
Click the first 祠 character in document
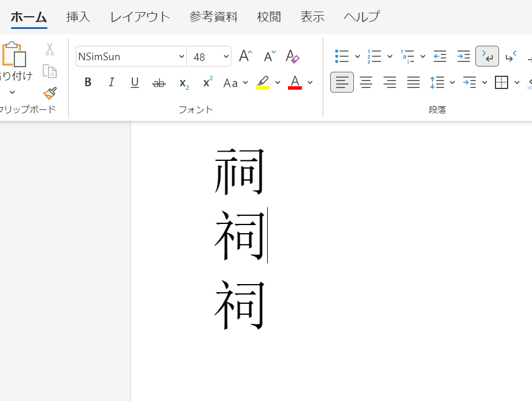[x=239, y=171]
